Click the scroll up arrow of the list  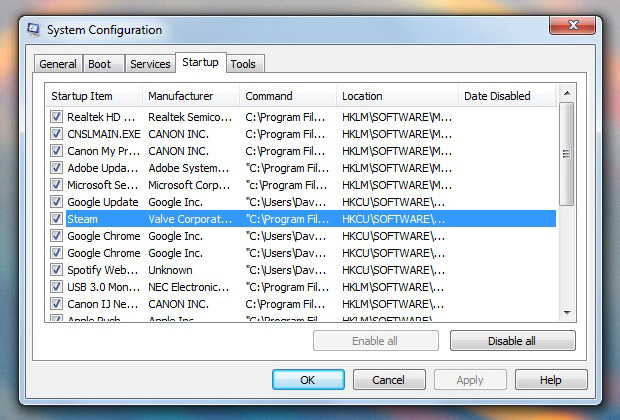(x=567, y=93)
